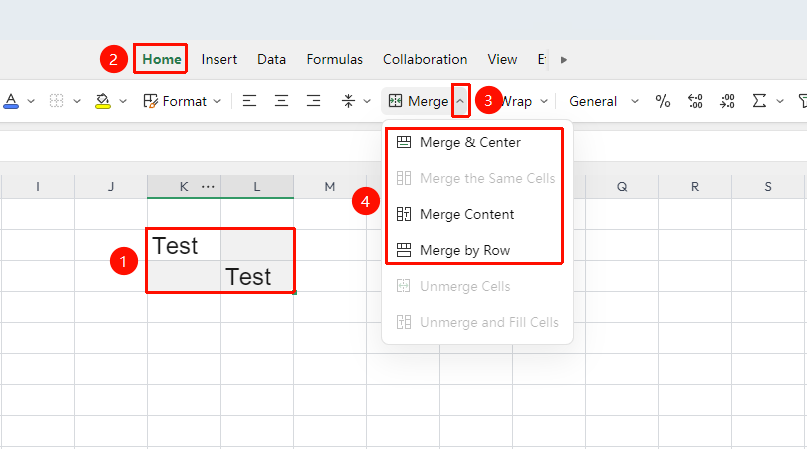The width and height of the screenshot is (807, 449).
Task: Select column Q header
Action: (622, 186)
